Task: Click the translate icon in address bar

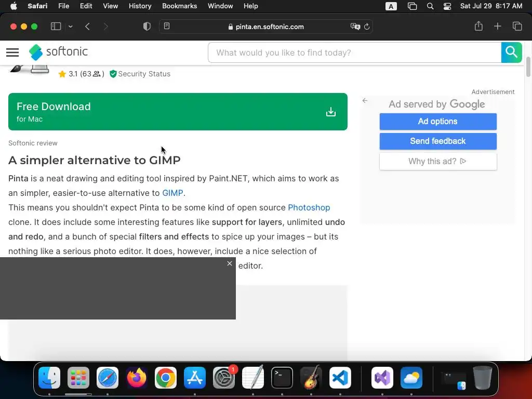Action: [355, 26]
